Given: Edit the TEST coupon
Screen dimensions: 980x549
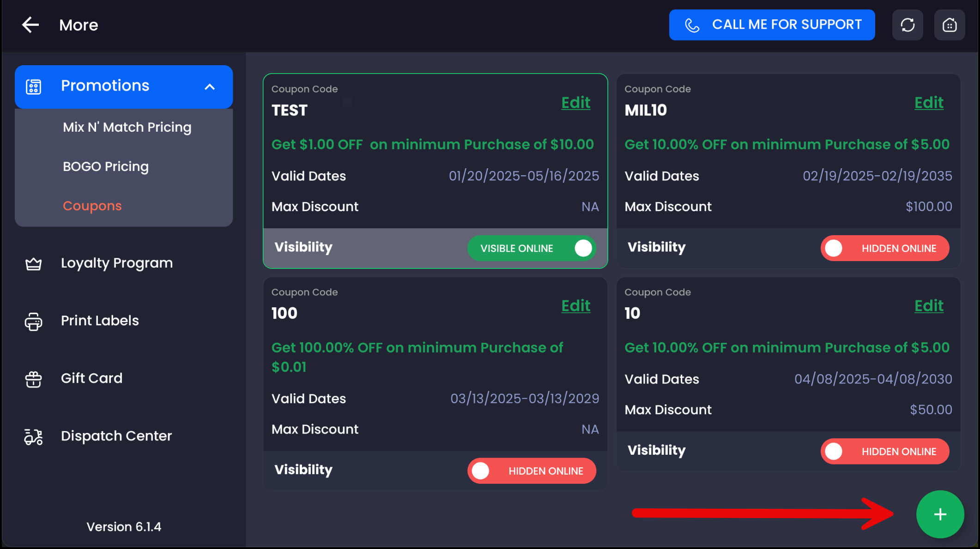Looking at the screenshot, I should coord(575,103).
